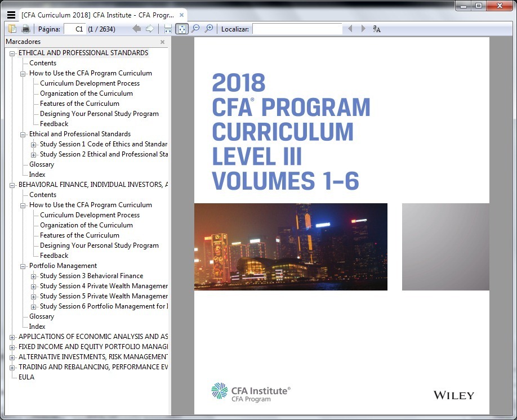Collapse BEHAVIORAL FINANCE, INDIVIDUAL INVESTORS node

click(x=12, y=185)
